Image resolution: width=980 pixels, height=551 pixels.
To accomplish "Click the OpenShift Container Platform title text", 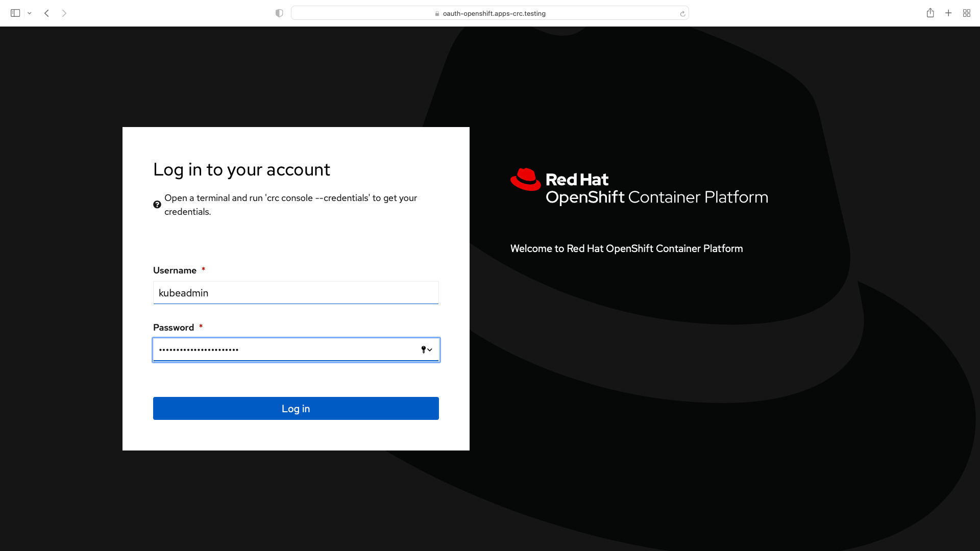I will (x=657, y=197).
